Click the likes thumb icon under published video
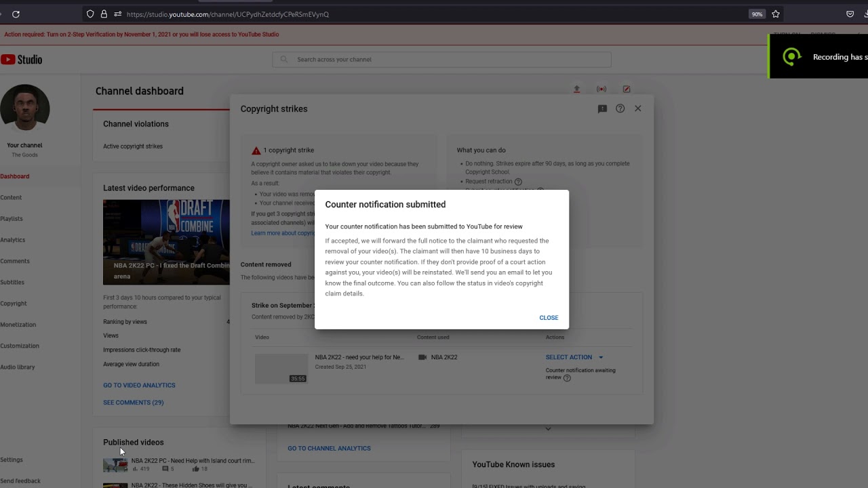 pos(196,468)
